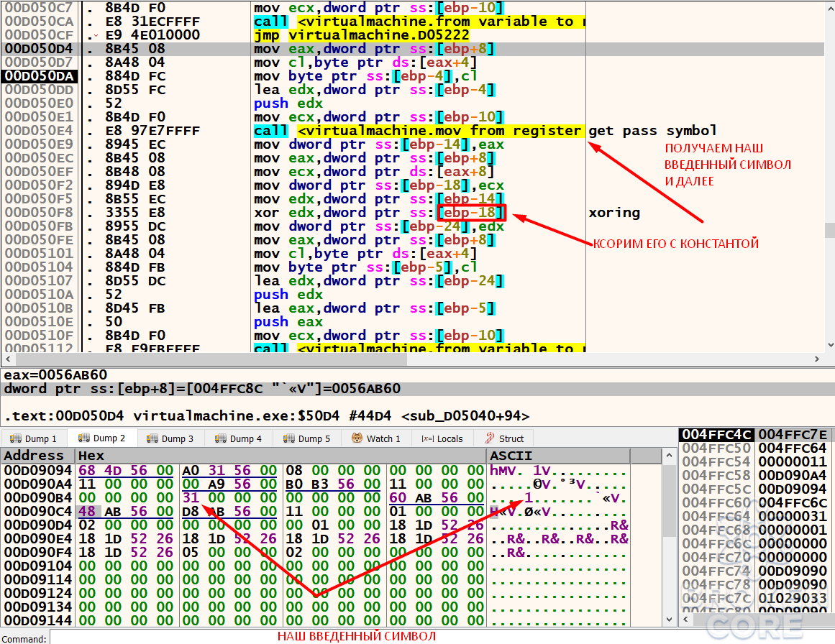Select address 00D050E4 call row
Image resolution: width=835 pixels, height=644 pixels.
point(40,131)
